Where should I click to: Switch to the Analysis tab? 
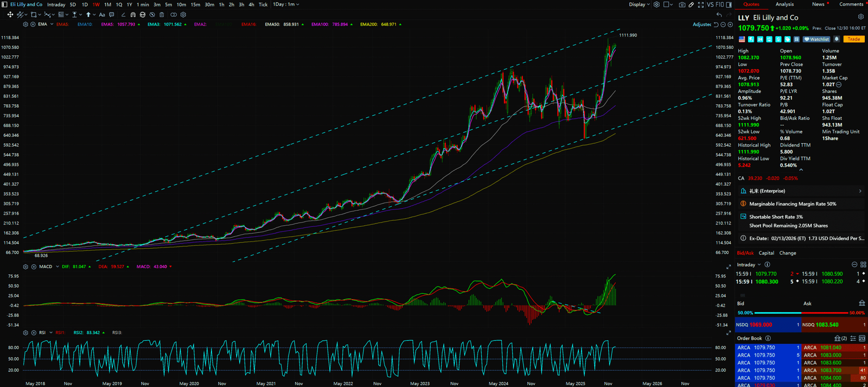784,4
